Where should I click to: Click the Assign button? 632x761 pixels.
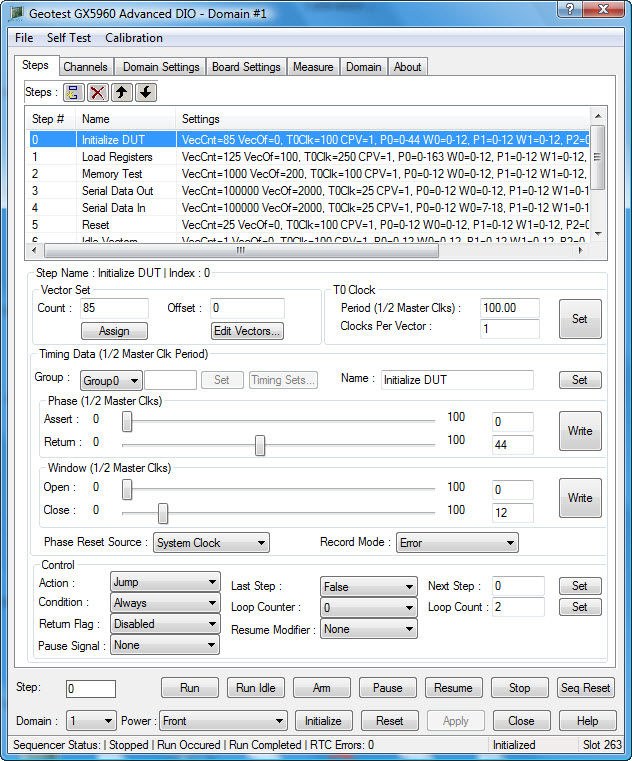coord(114,331)
